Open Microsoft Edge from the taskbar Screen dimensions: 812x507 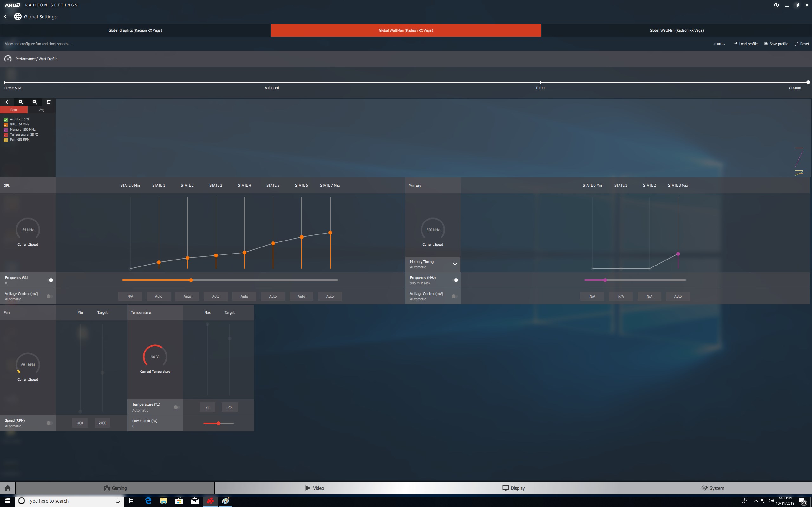[x=148, y=501]
